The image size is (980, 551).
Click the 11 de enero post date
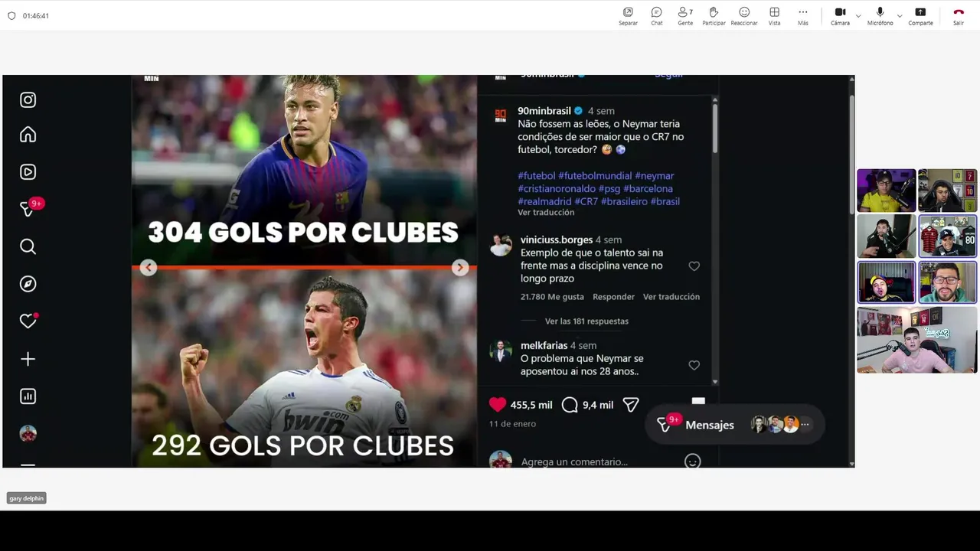513,424
